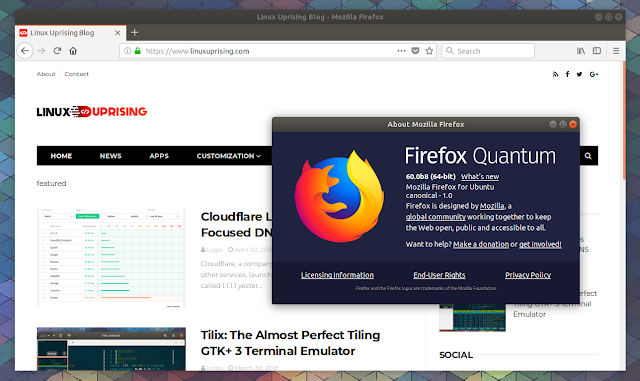This screenshot has height=381, width=640.
Task: Click the 60.0b8 (64-bit) version text
Action: [430, 177]
